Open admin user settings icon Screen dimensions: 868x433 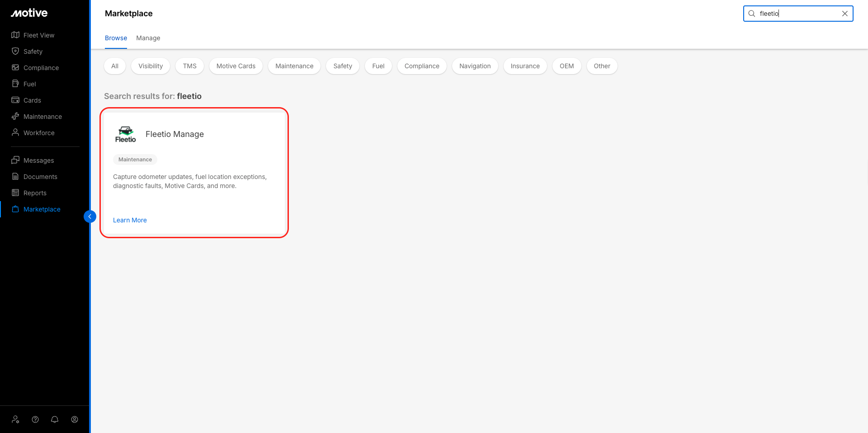pyautogui.click(x=16, y=419)
